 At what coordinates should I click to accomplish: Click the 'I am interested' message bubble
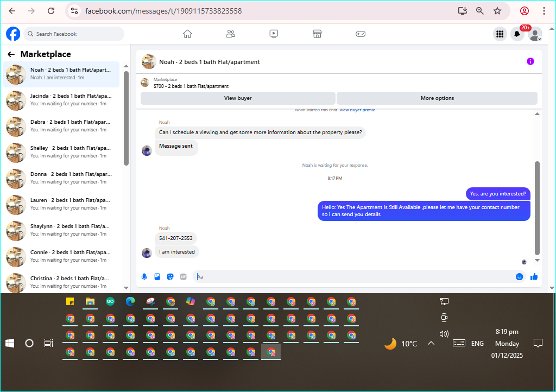coord(177,252)
